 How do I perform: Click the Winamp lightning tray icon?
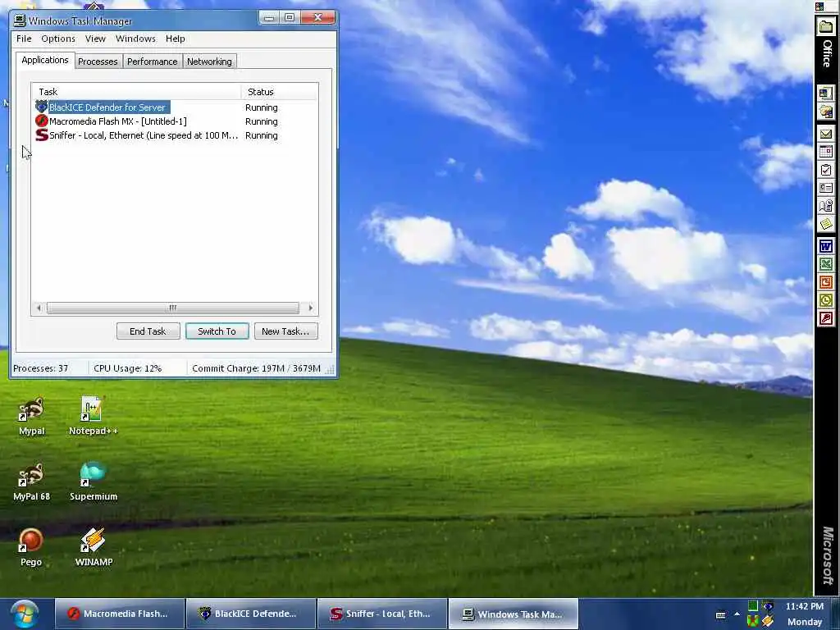tap(768, 621)
